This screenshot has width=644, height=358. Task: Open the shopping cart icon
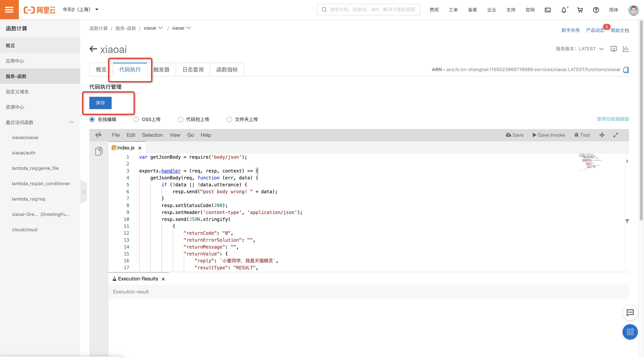[580, 10]
